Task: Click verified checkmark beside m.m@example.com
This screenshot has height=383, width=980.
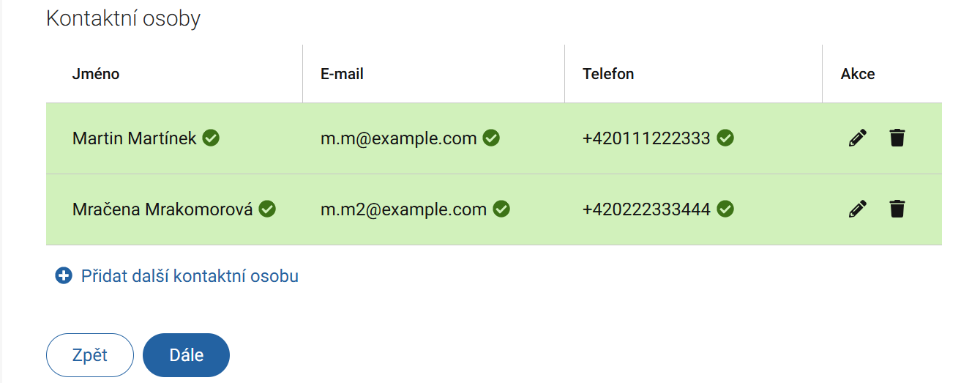Action: tap(491, 138)
